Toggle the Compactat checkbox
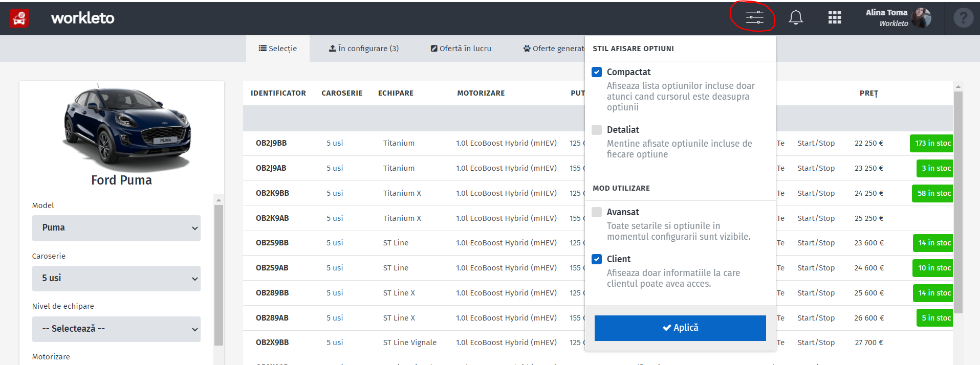This screenshot has width=980, height=365. pos(597,72)
